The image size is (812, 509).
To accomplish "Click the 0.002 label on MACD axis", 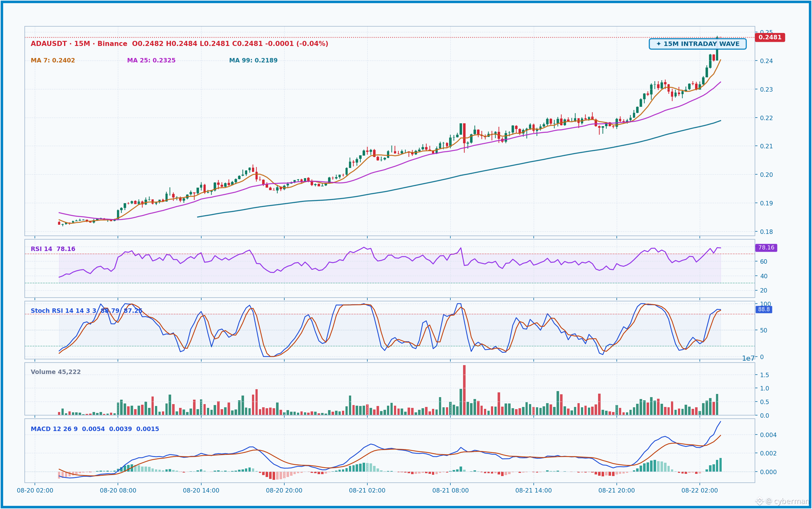I will click(768, 454).
